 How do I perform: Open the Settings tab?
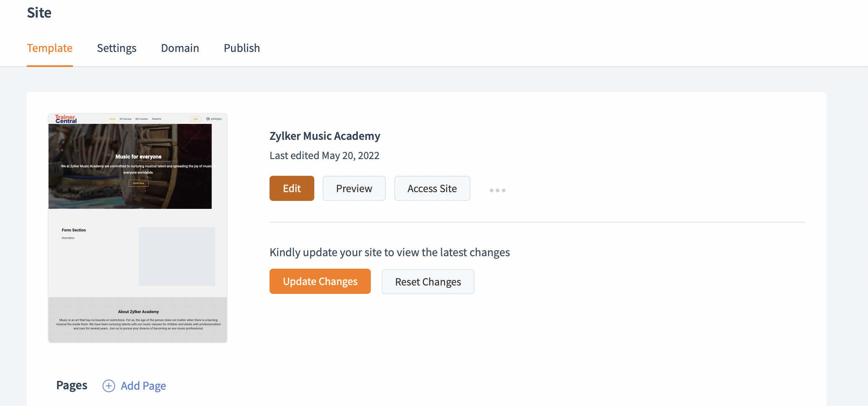117,48
